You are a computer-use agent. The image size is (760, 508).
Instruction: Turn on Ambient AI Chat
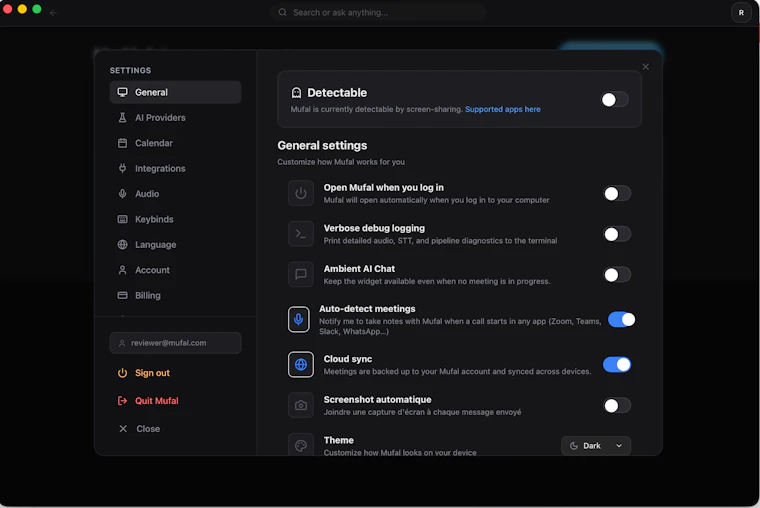(x=617, y=275)
